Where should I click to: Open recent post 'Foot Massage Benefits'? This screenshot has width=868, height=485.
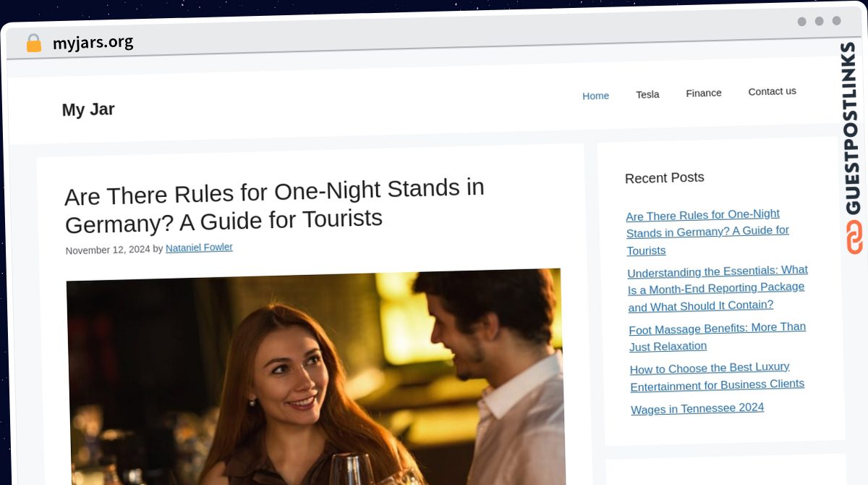[718, 337]
